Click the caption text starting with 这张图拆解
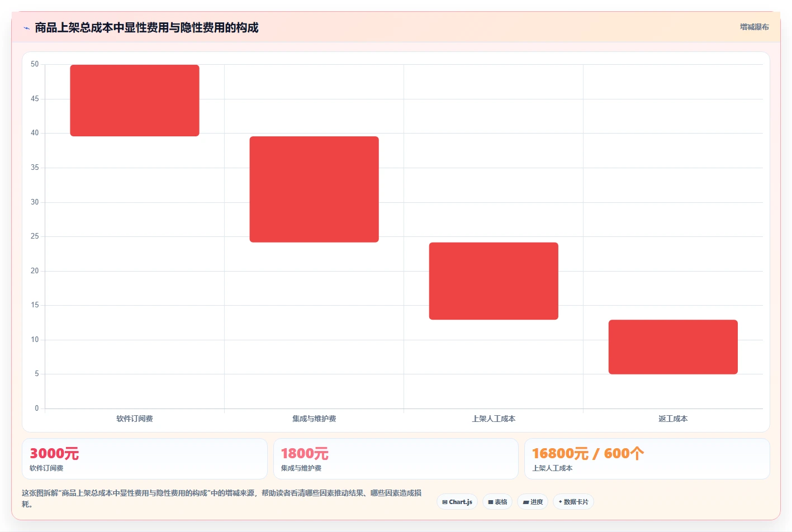This screenshot has height=532, width=792. tap(222, 498)
